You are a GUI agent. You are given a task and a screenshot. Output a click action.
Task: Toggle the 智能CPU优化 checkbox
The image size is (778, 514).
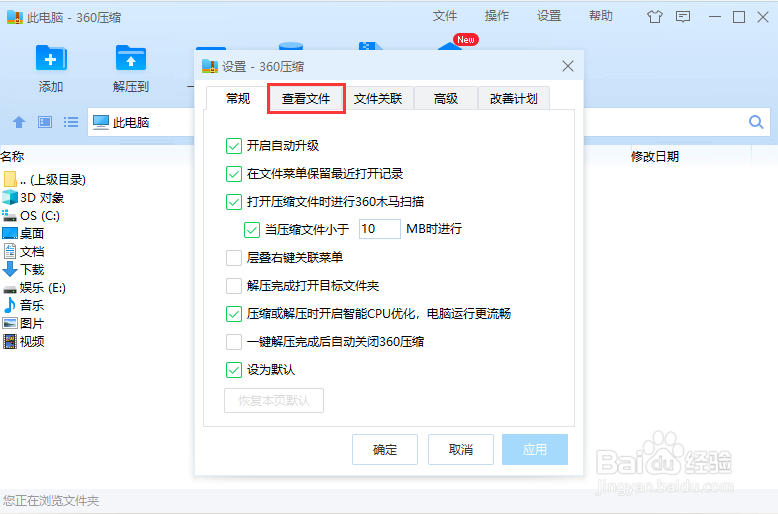coord(234,314)
